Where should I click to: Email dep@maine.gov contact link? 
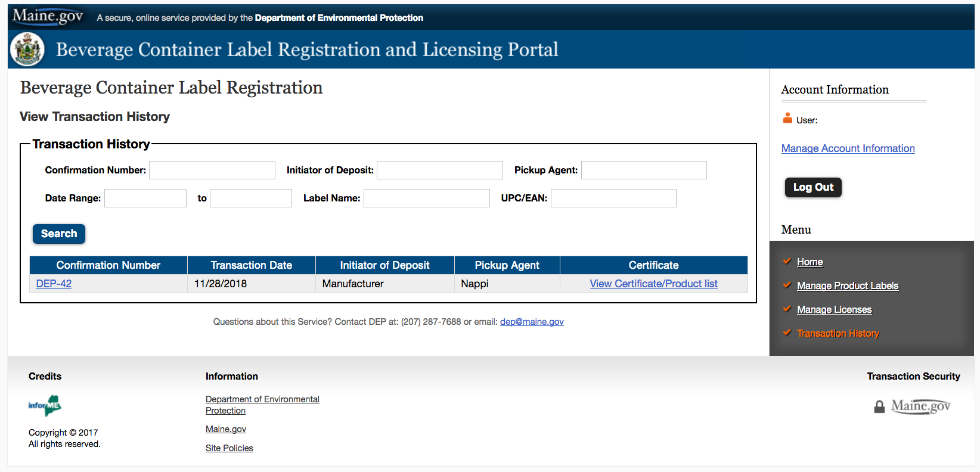tap(532, 322)
